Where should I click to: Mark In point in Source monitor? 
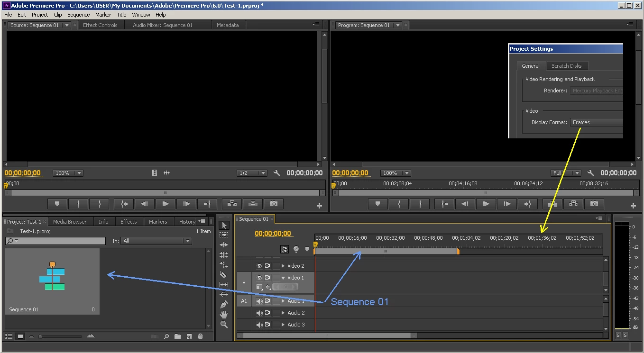point(78,204)
